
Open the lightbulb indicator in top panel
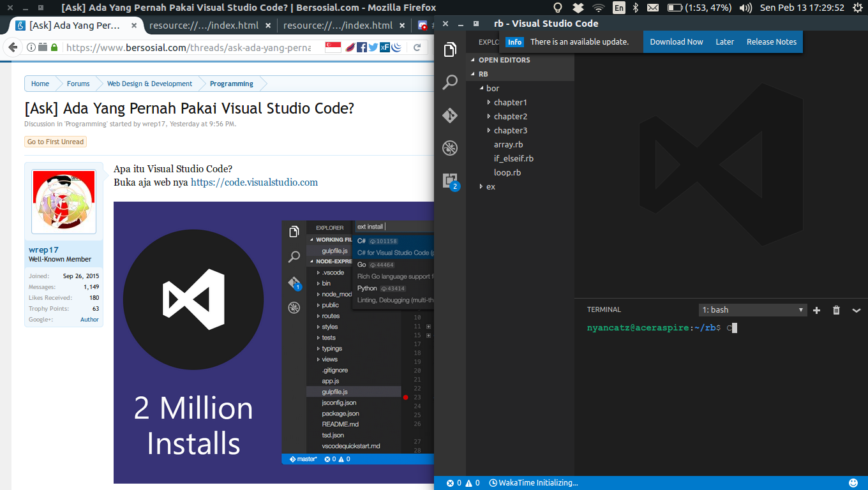(558, 8)
